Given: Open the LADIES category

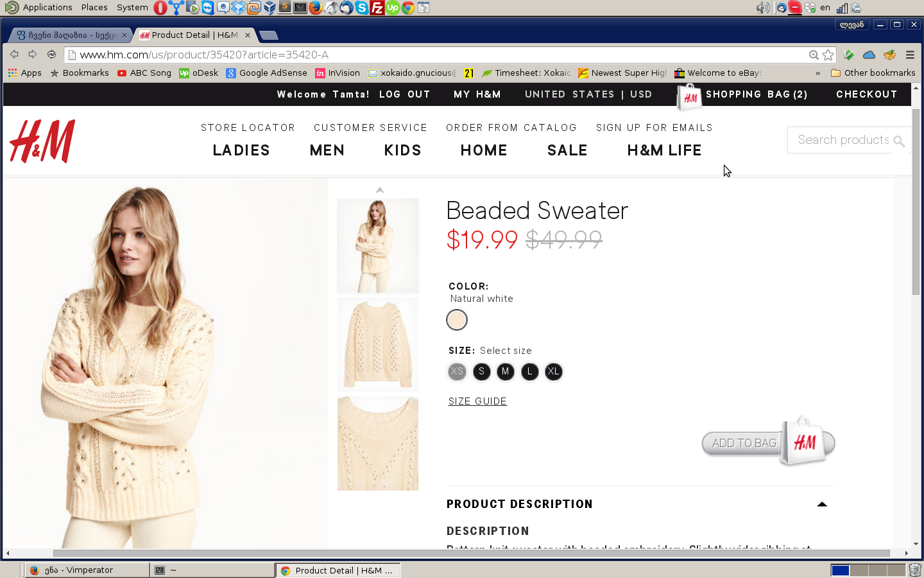Looking at the screenshot, I should [x=241, y=150].
